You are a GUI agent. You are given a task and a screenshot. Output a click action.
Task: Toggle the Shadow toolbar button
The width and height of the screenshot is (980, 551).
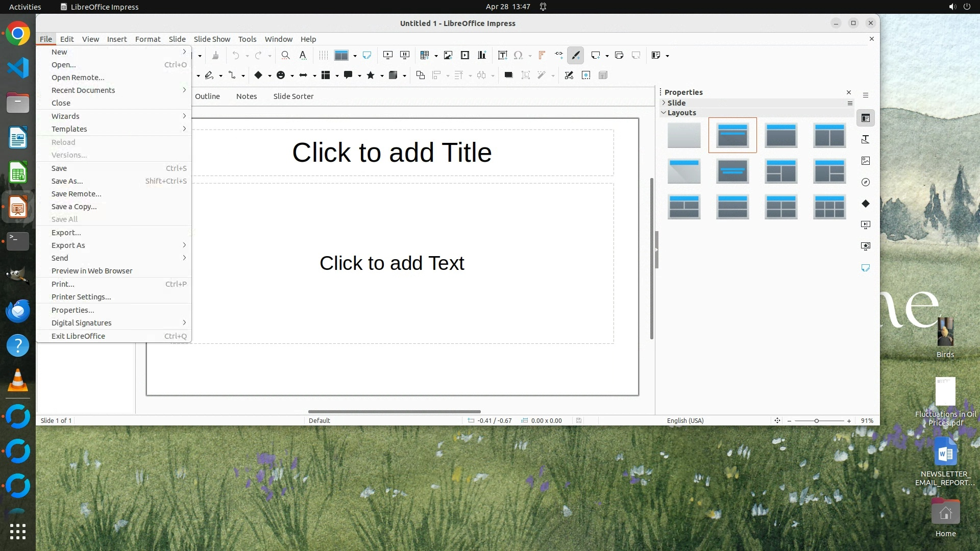pyautogui.click(x=508, y=75)
